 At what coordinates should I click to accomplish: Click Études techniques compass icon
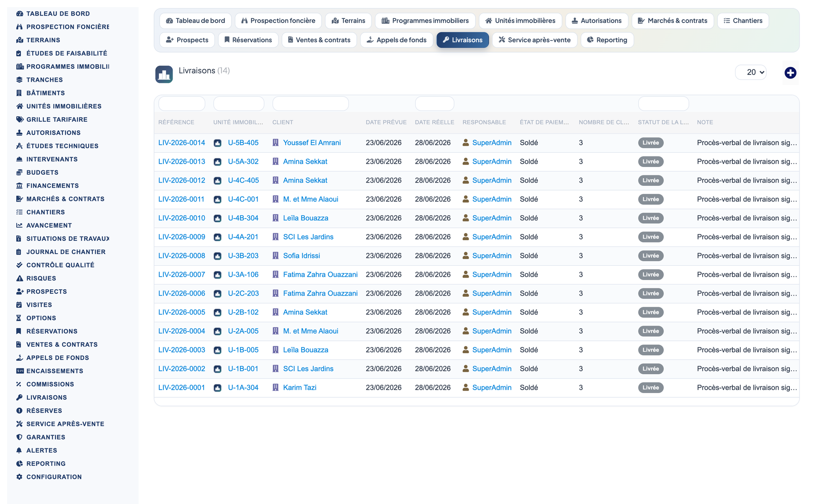click(19, 146)
